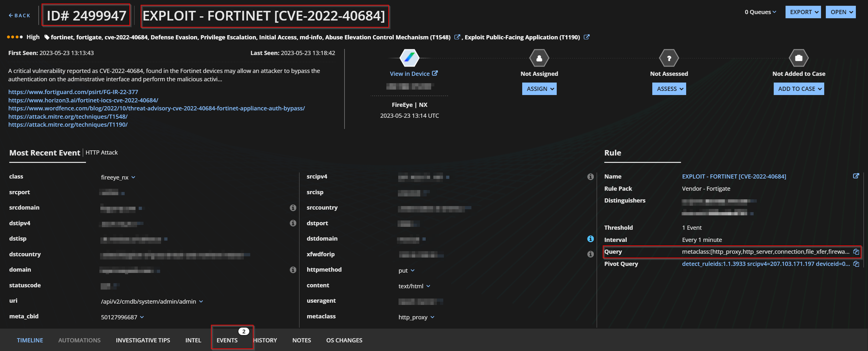868x351 pixels.
Task: Click the Not Assessed question mark icon
Action: click(669, 58)
